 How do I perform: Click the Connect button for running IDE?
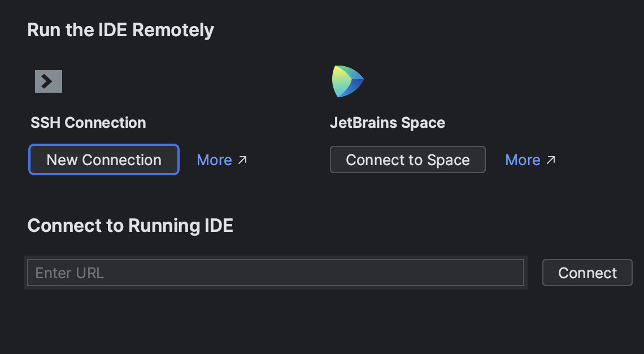pyautogui.click(x=587, y=273)
